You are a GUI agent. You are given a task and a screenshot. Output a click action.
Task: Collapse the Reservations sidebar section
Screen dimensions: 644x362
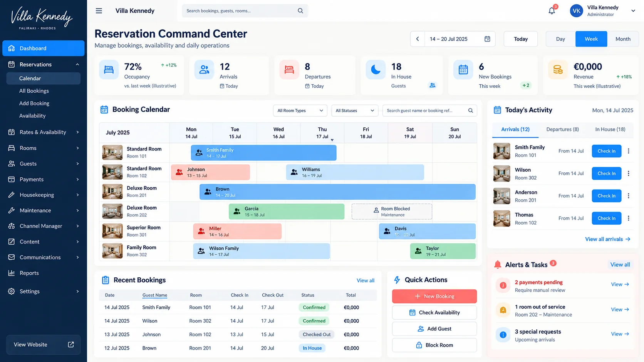tap(77, 64)
